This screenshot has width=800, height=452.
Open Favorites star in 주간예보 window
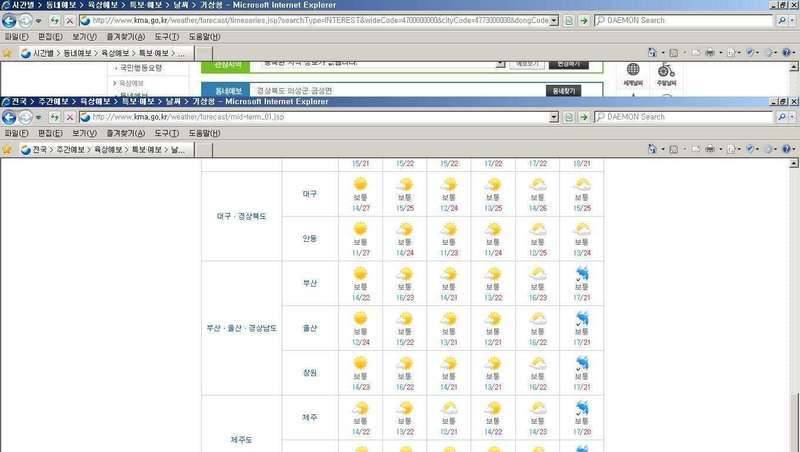pos(7,149)
